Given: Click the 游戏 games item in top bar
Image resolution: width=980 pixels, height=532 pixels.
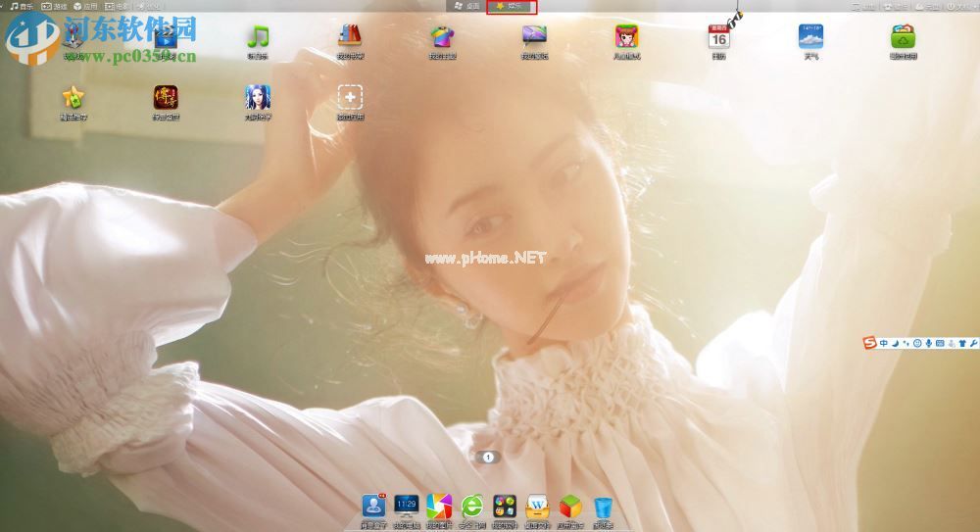Looking at the screenshot, I should [x=53, y=6].
